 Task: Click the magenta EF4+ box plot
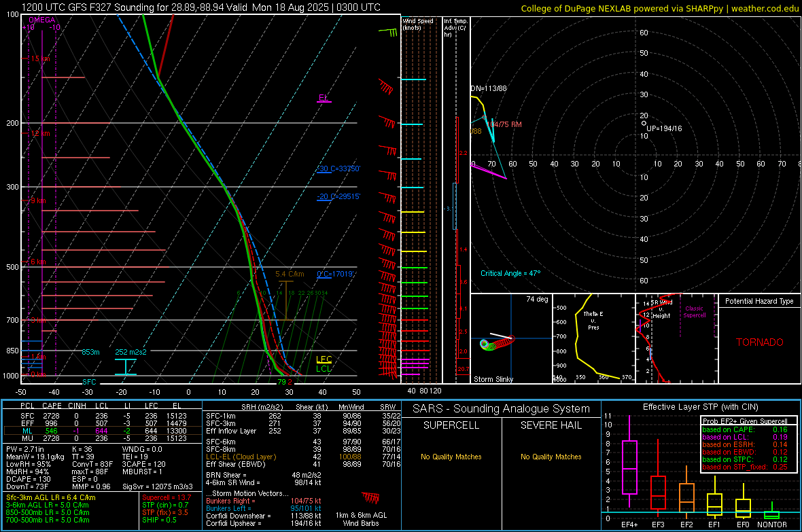click(629, 461)
